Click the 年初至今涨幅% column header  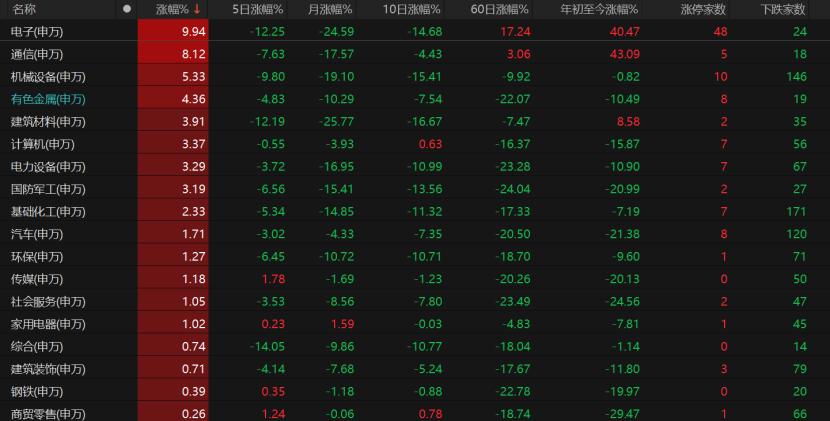pos(599,9)
